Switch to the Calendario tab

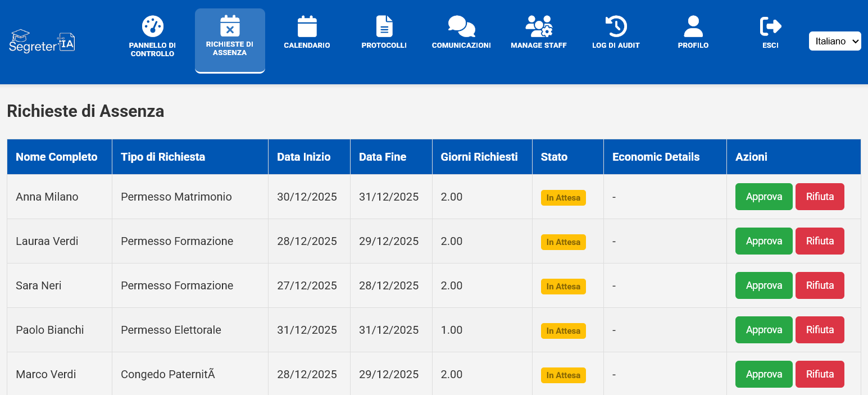point(307,34)
